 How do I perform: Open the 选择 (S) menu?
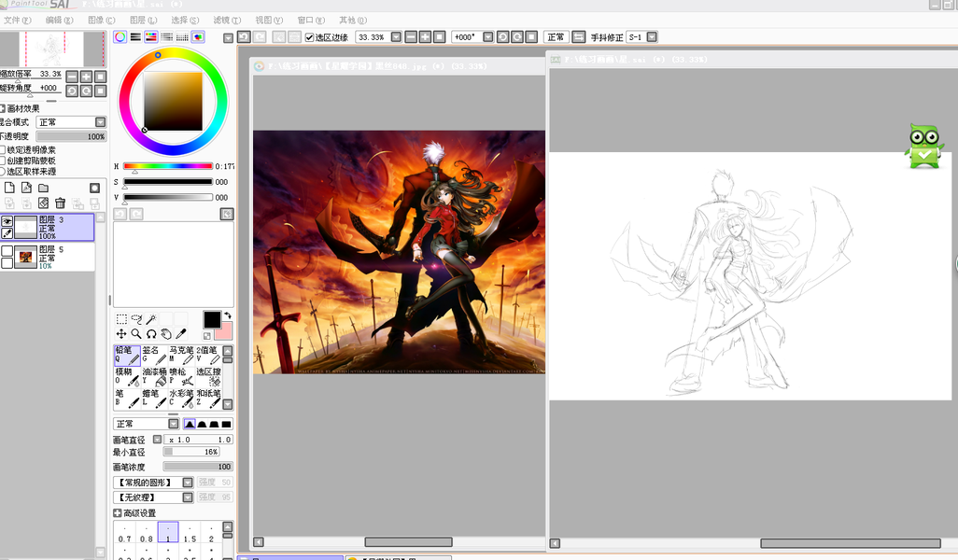(185, 21)
